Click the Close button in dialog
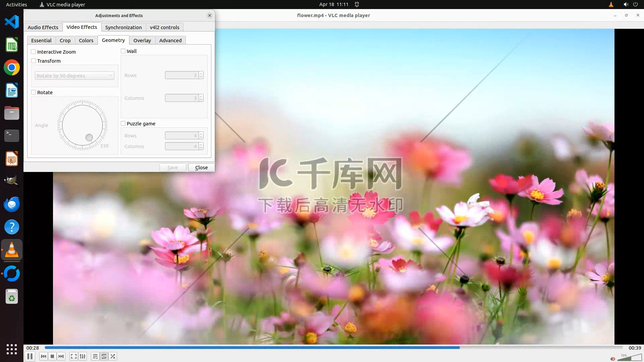644x362 pixels. [201, 167]
